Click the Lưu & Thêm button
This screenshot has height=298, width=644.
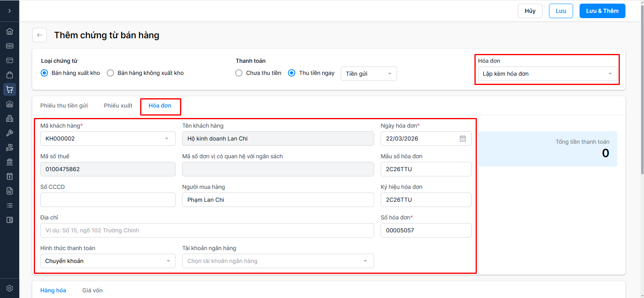pyautogui.click(x=602, y=11)
